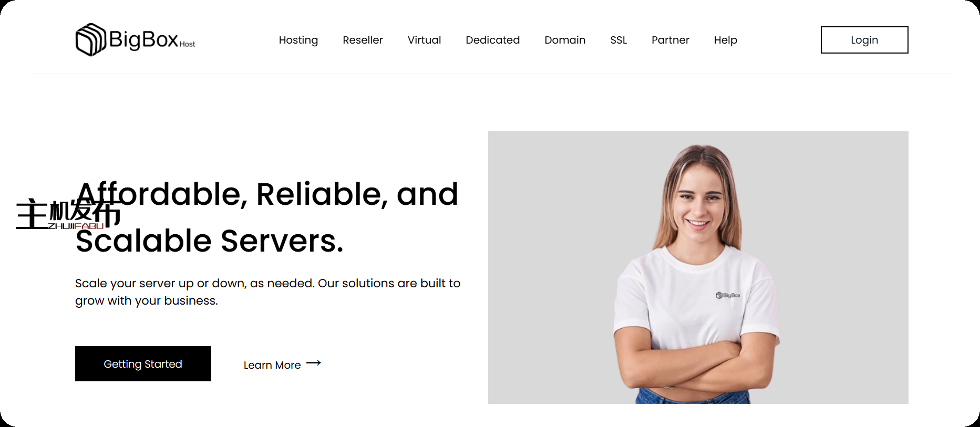Select Virtual in the navigation bar
Viewport: 980px width, 427px height.
pyautogui.click(x=424, y=40)
